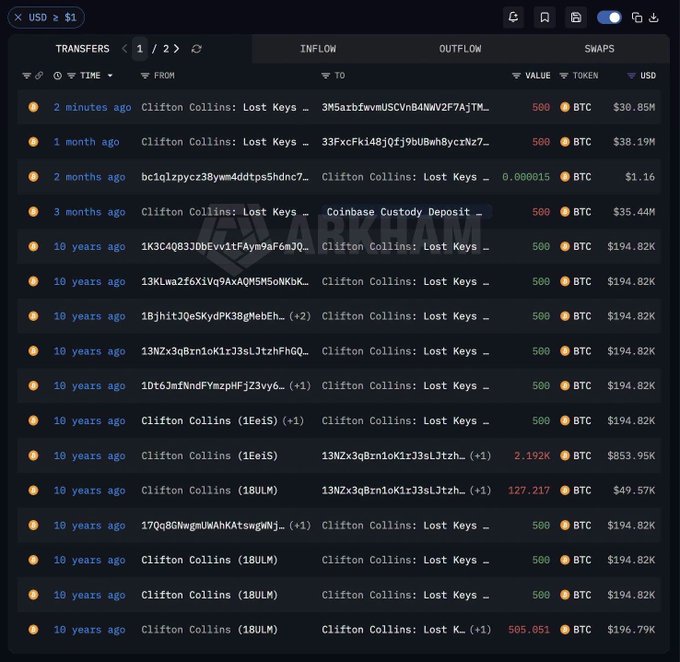
Task: Click BTC token in the $853.95K row
Action: 575,456
